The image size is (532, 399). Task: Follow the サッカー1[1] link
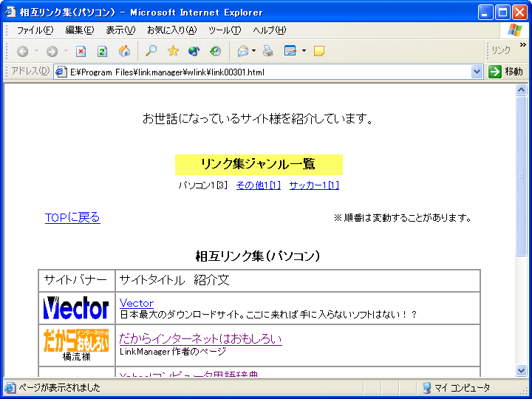[314, 185]
